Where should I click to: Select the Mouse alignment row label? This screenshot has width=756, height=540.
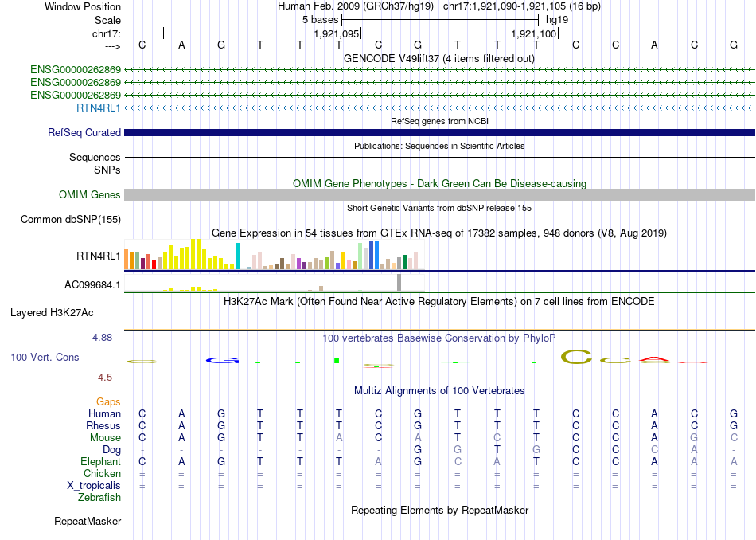105,438
